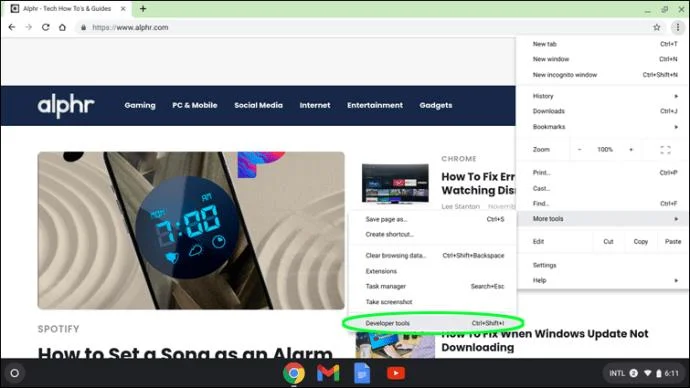Screen dimensions: 690x388
Task: Open the notifications count badge in tray
Action: tap(634, 373)
